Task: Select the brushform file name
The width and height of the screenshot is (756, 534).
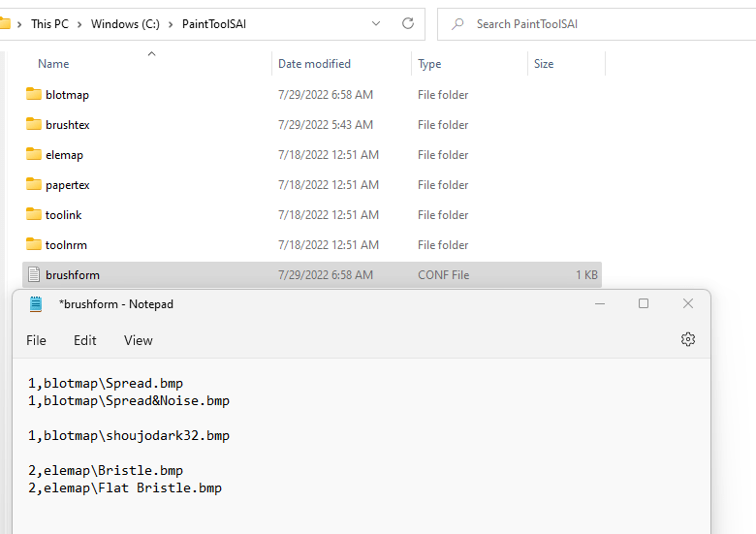Action: click(x=73, y=275)
